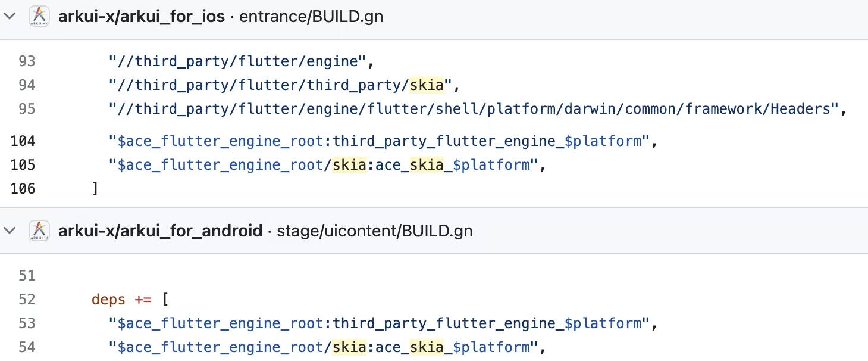Collapse the arkui_for_ios result chevron
This screenshot has width=868, height=361.
tap(10, 17)
